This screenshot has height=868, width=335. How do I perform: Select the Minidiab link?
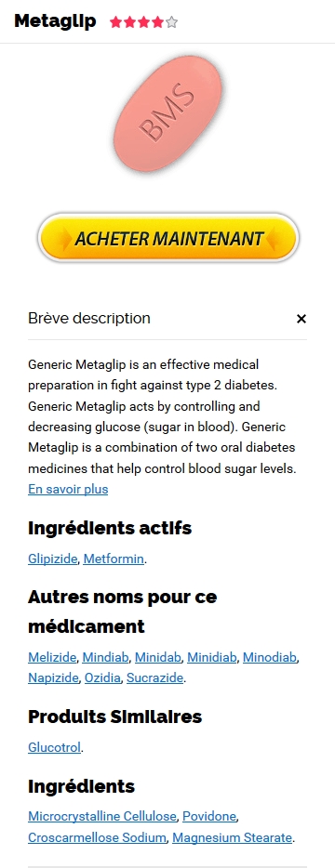212,658
